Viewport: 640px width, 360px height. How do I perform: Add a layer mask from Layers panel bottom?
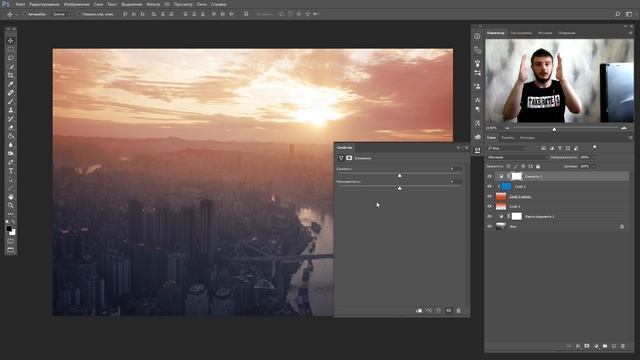click(587, 346)
